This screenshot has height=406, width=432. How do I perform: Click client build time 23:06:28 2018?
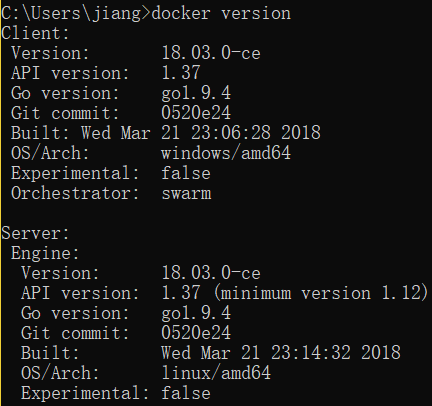(256, 133)
